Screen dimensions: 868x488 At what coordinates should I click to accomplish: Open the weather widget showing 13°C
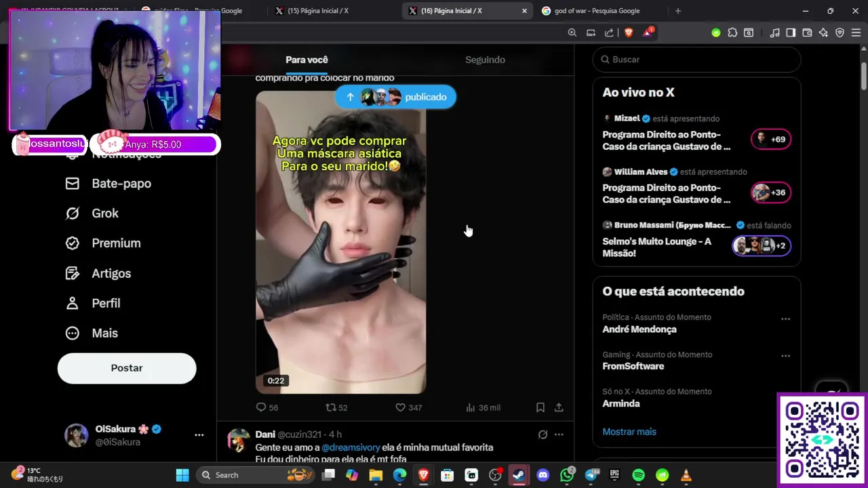[37, 474]
